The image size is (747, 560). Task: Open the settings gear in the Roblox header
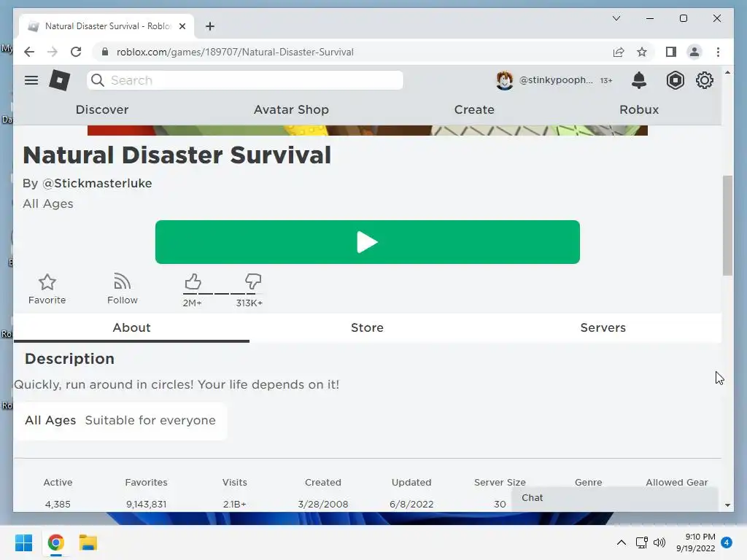[705, 80]
